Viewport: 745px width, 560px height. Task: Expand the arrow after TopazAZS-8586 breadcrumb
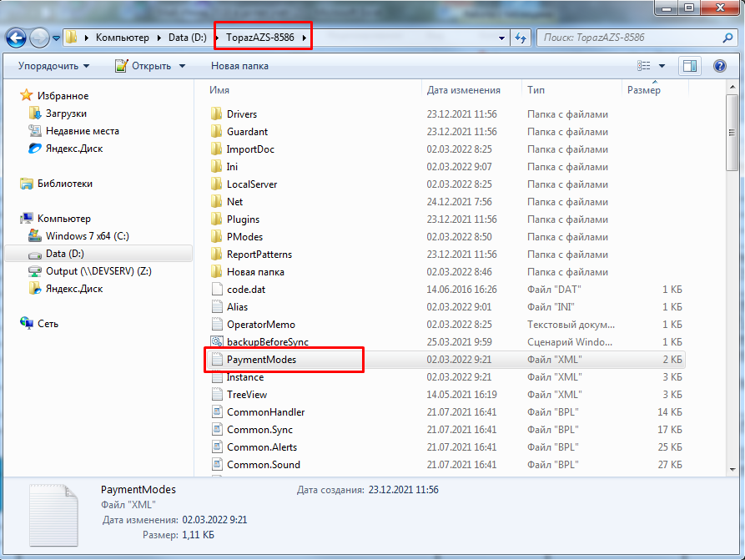click(x=304, y=38)
